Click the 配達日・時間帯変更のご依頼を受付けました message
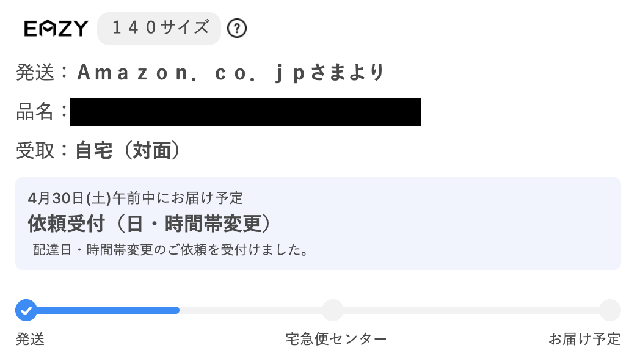Viewport: 640px width, 364px height. [x=170, y=250]
